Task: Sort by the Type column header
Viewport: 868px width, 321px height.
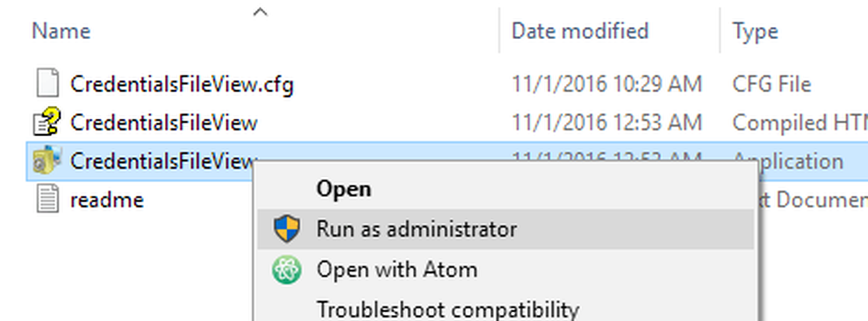Action: [x=756, y=31]
